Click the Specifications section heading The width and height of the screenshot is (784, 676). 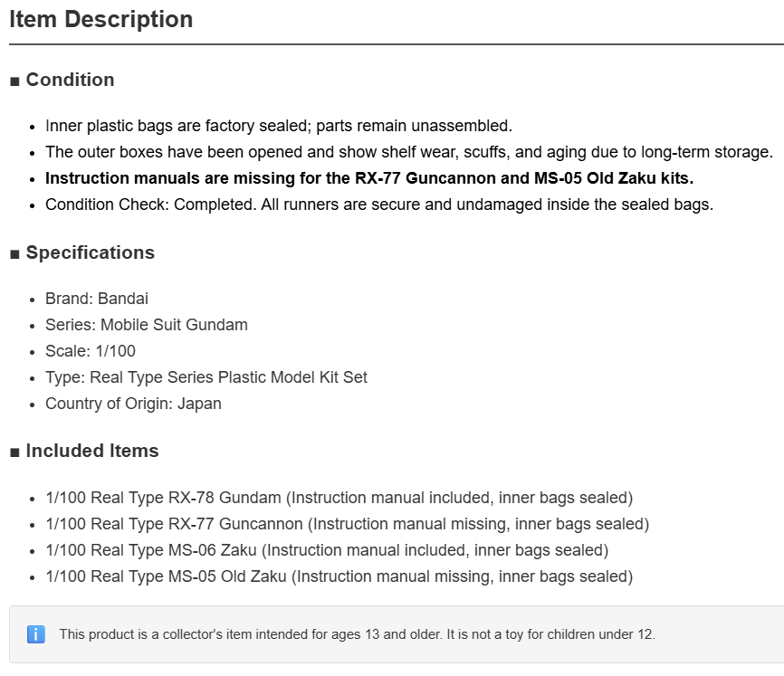coord(90,252)
